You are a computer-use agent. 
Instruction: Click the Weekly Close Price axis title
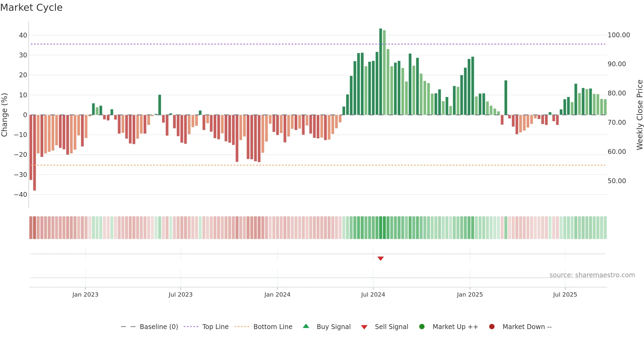point(640,115)
